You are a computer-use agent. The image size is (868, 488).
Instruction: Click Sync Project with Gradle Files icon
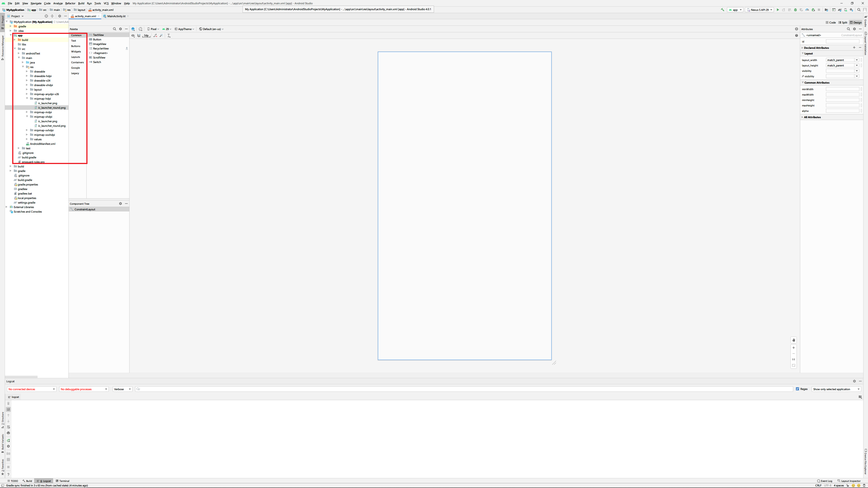point(840,10)
